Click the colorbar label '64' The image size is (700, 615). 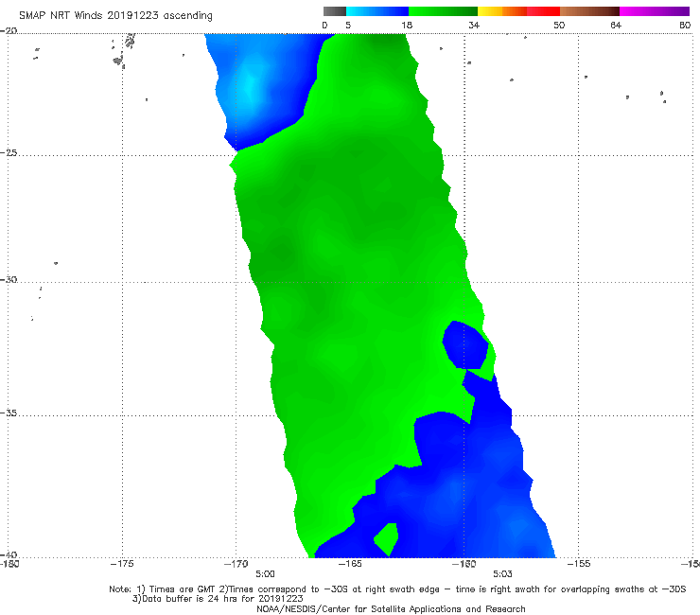[x=616, y=26]
